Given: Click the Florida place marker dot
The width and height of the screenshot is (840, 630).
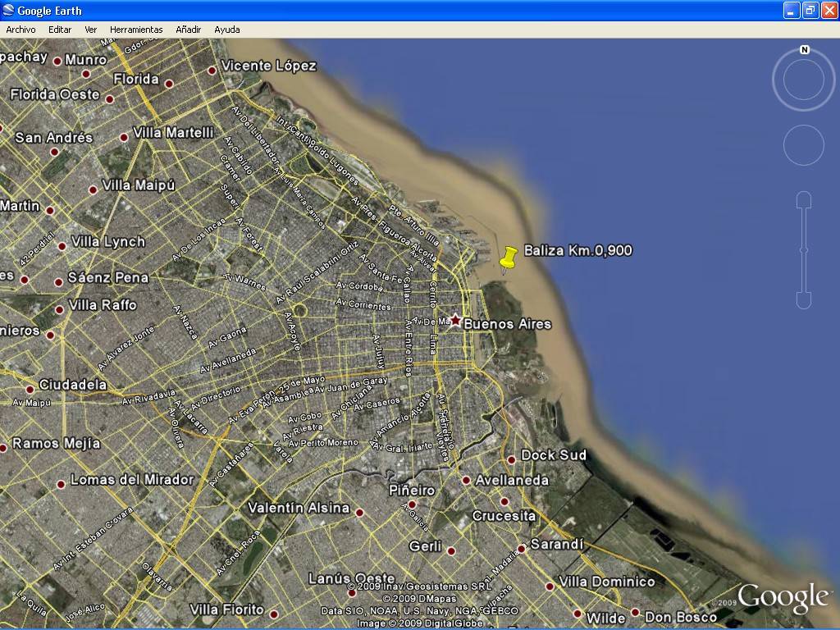Looking at the screenshot, I should [x=169, y=84].
